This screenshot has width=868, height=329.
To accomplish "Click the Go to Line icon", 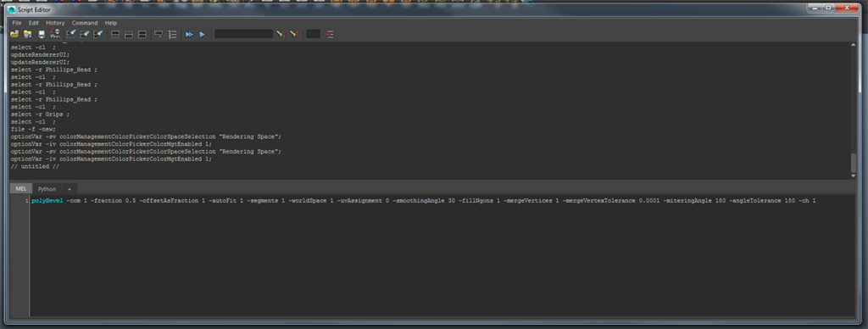I will [330, 34].
